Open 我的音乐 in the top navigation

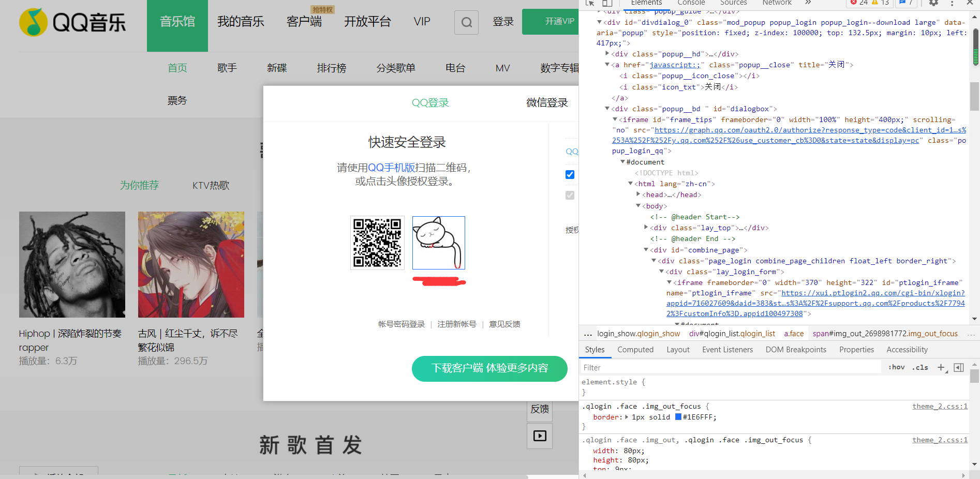[x=241, y=22]
